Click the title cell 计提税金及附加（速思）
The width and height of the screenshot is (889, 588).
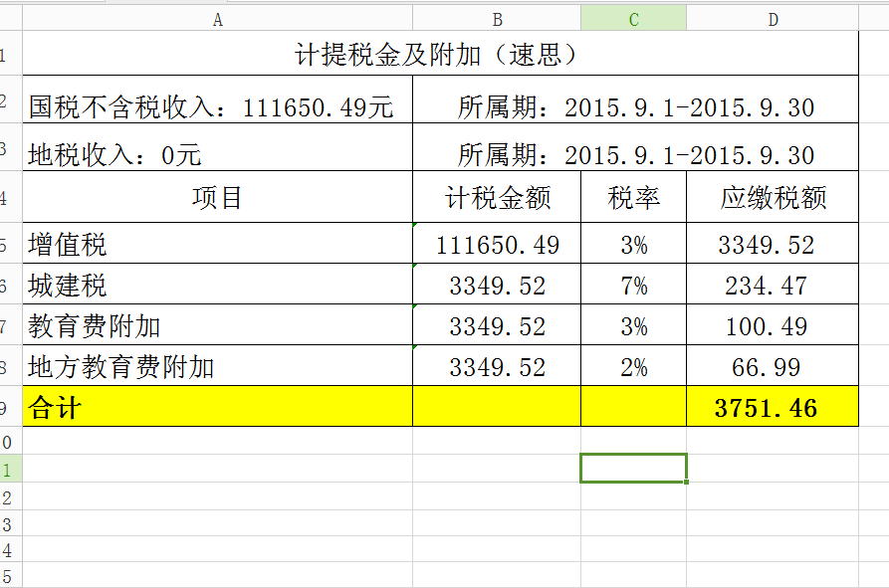click(x=438, y=55)
